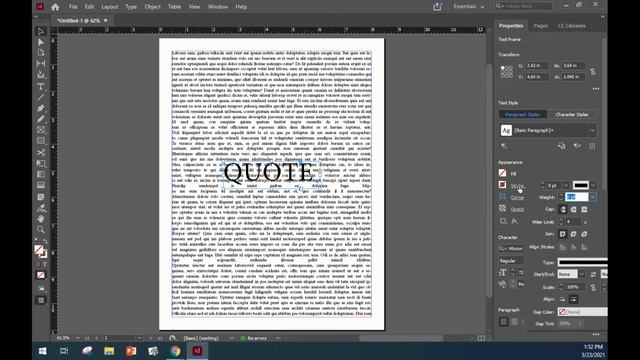Select the Type tool
This screenshot has height=360, width=640.
[x=40, y=86]
